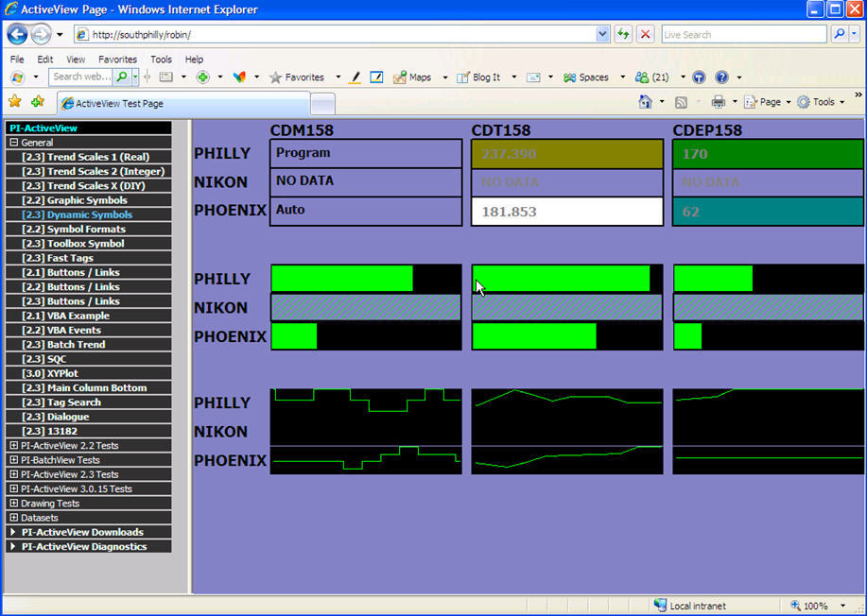
Task: Go back with the browser Back arrow
Action: point(17,34)
